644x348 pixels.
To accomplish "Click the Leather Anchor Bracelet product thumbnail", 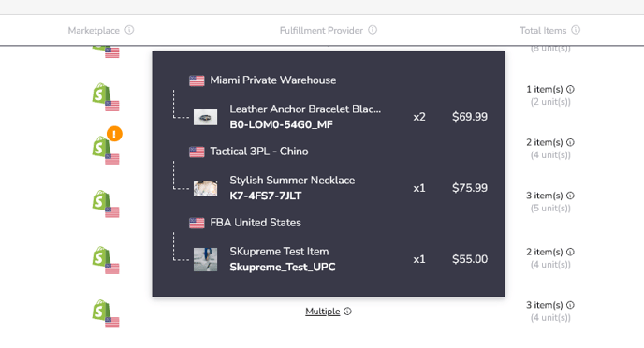I will click(x=205, y=117).
